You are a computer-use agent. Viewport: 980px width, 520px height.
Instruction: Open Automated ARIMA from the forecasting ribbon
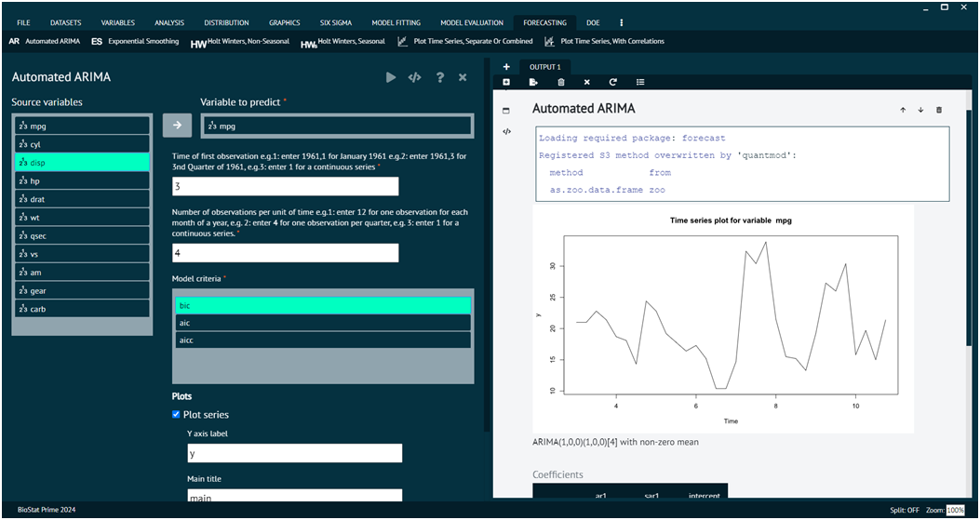tap(45, 41)
